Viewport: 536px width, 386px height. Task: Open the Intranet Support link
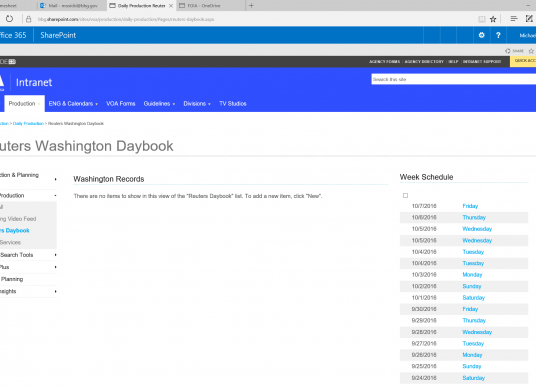(482, 62)
